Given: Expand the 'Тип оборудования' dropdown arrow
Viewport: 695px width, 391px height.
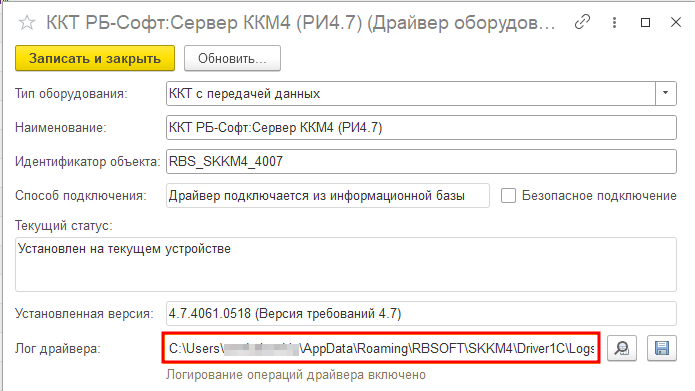Looking at the screenshot, I should (665, 93).
